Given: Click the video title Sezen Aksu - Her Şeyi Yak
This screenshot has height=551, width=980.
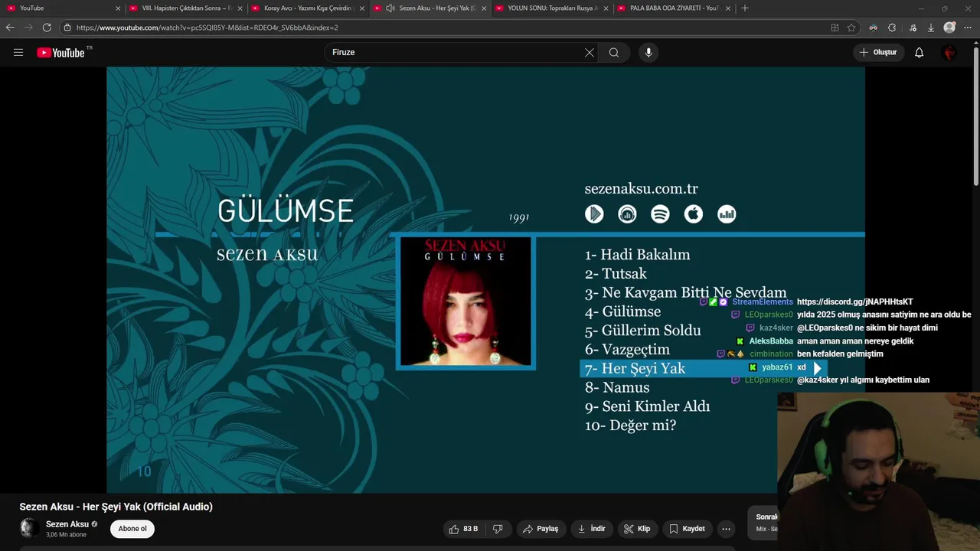Looking at the screenshot, I should (x=116, y=507).
